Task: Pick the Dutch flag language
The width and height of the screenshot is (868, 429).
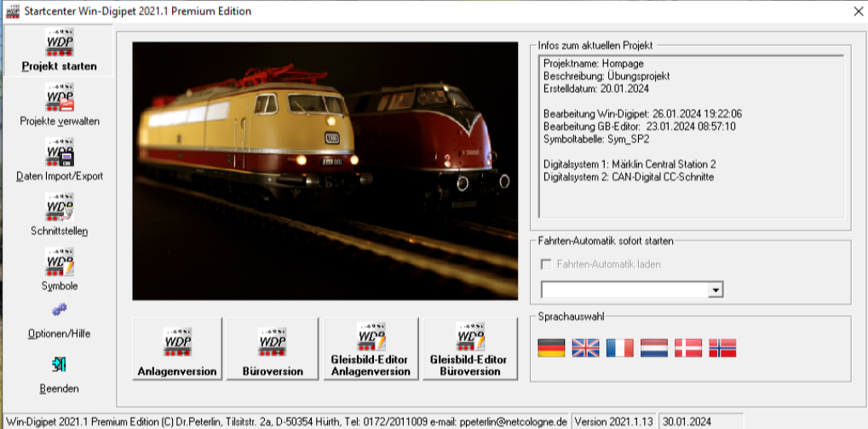Action: tap(654, 347)
